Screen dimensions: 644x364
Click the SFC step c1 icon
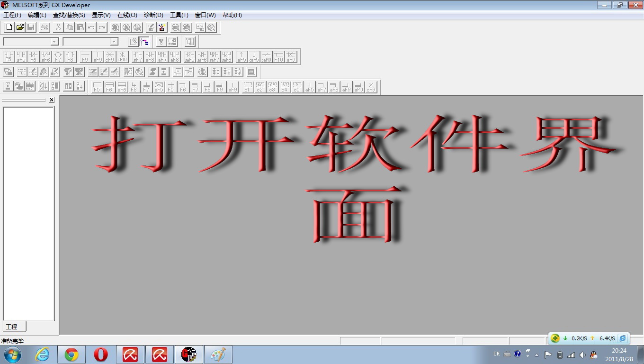[x=247, y=87]
